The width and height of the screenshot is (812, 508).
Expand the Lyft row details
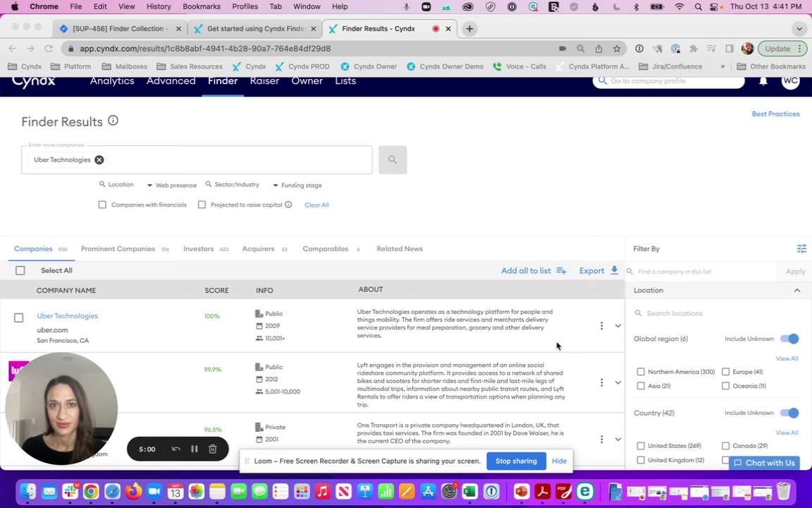617,382
